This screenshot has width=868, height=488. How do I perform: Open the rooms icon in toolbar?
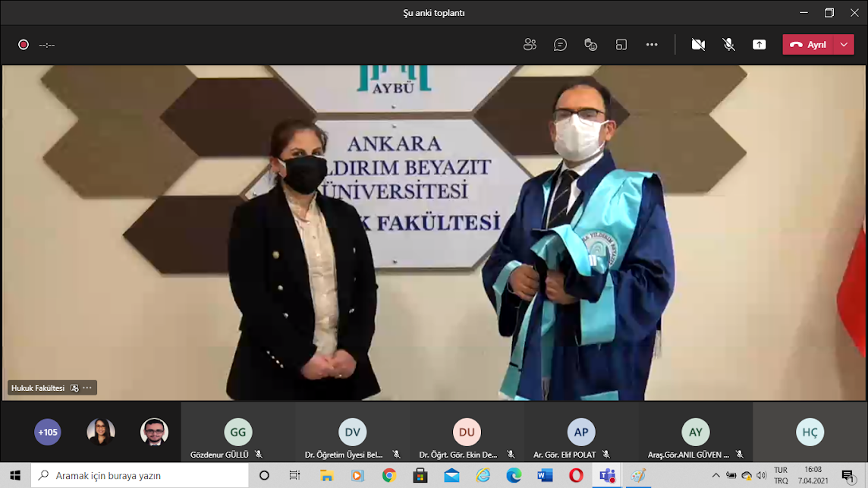click(621, 45)
